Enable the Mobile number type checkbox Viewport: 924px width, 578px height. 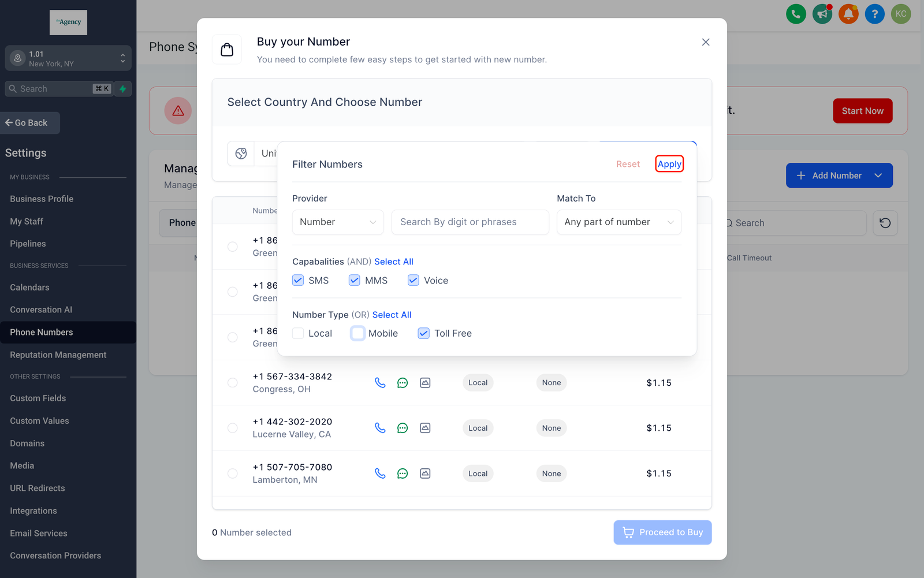point(358,334)
